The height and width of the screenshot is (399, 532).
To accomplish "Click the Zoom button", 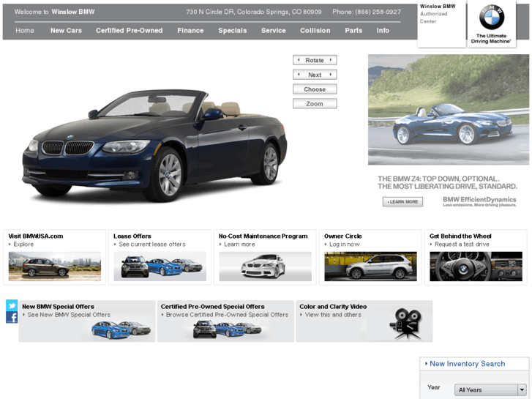I will (x=315, y=103).
